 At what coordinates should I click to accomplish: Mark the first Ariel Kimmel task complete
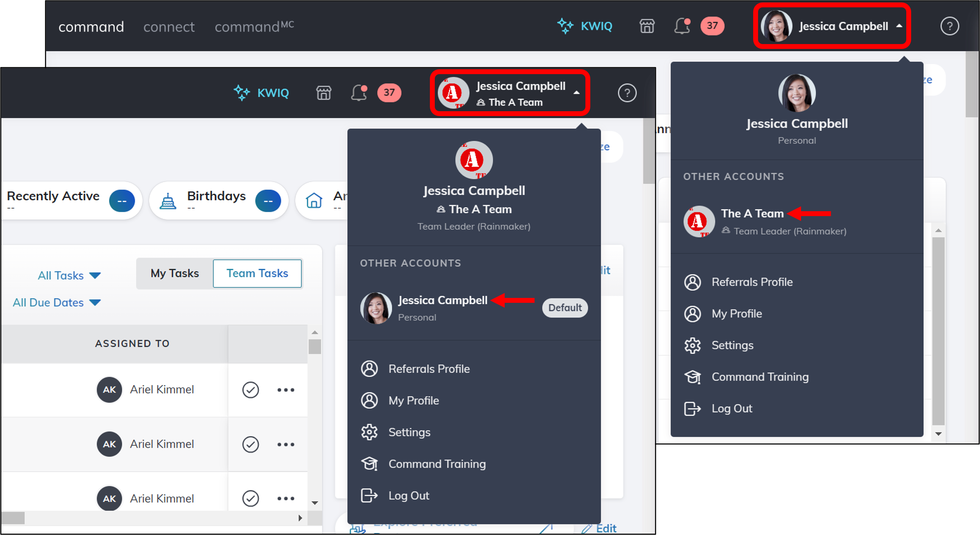(x=250, y=389)
